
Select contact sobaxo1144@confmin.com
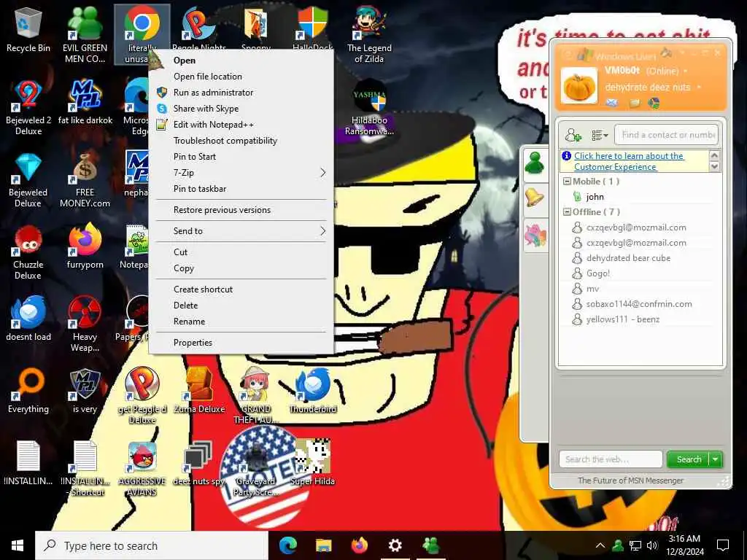coord(638,304)
